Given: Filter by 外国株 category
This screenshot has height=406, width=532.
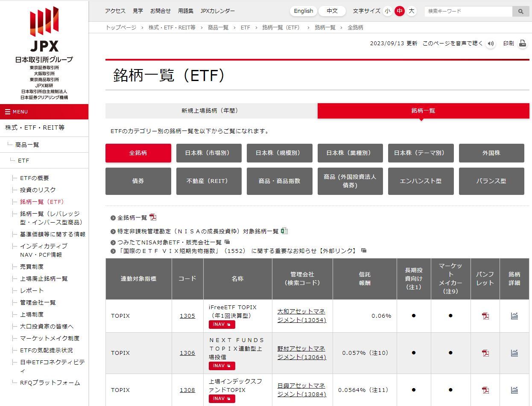Looking at the screenshot, I should click(491, 153).
